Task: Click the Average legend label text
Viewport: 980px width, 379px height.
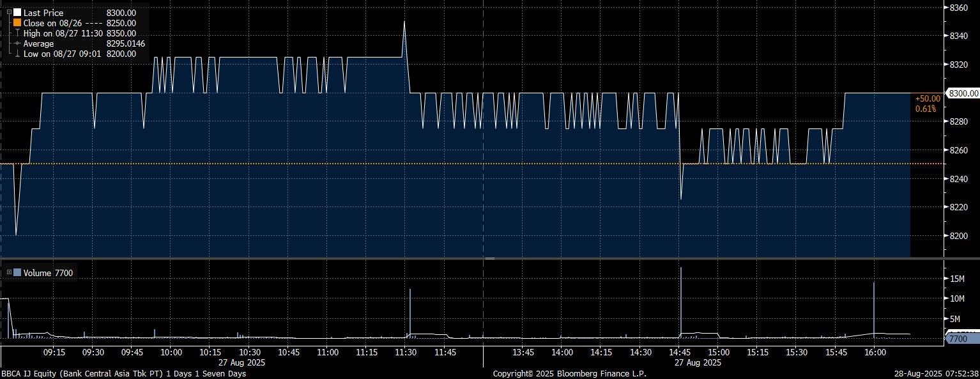Action: tap(38, 43)
